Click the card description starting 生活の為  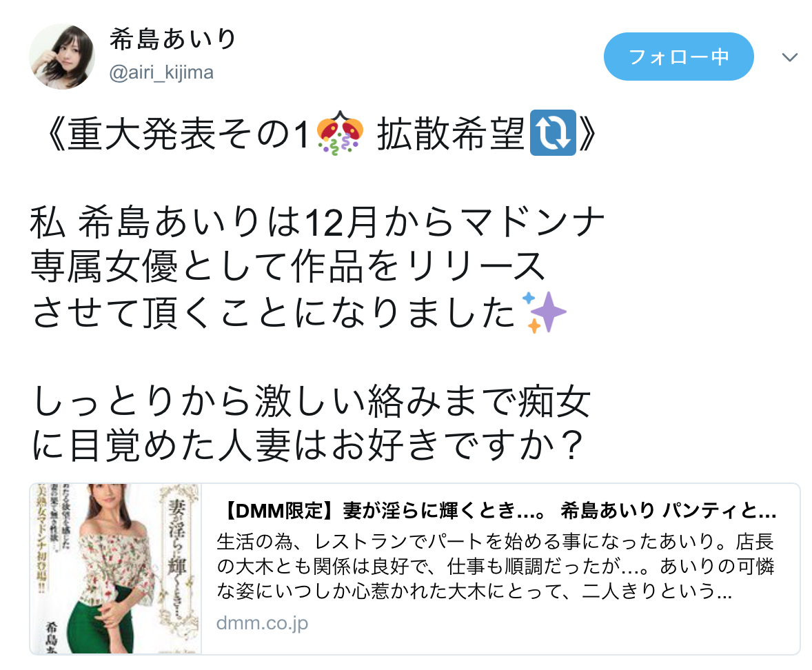coord(496,567)
